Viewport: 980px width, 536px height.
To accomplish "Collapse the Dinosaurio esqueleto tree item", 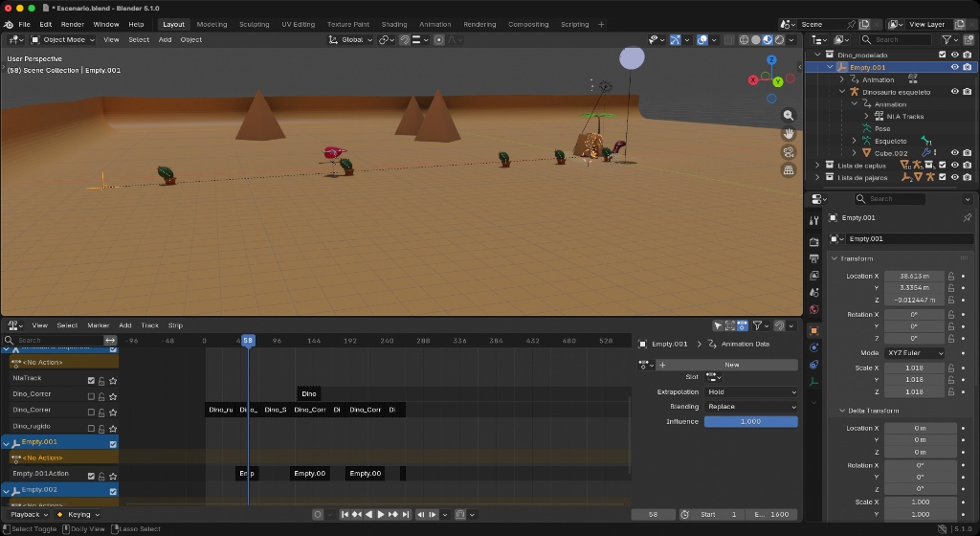I will pos(842,92).
